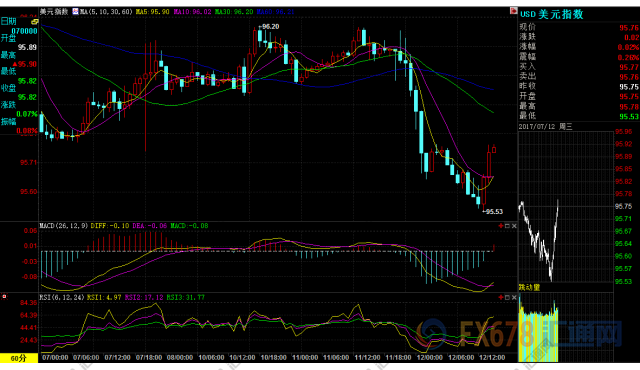Click the yellow link icon beside 日期
Viewport: 640px width, 370px height.
click(35, 22)
